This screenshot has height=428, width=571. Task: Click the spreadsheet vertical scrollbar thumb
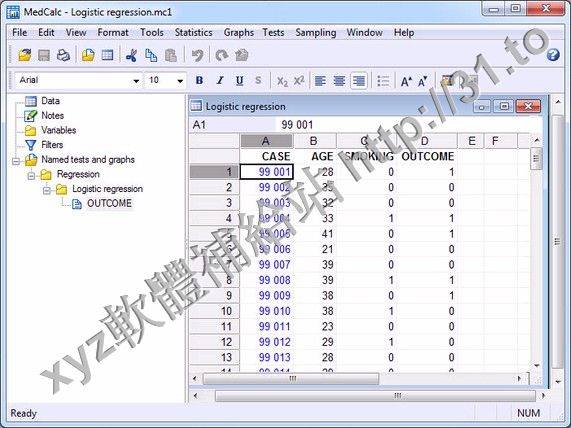(536, 158)
